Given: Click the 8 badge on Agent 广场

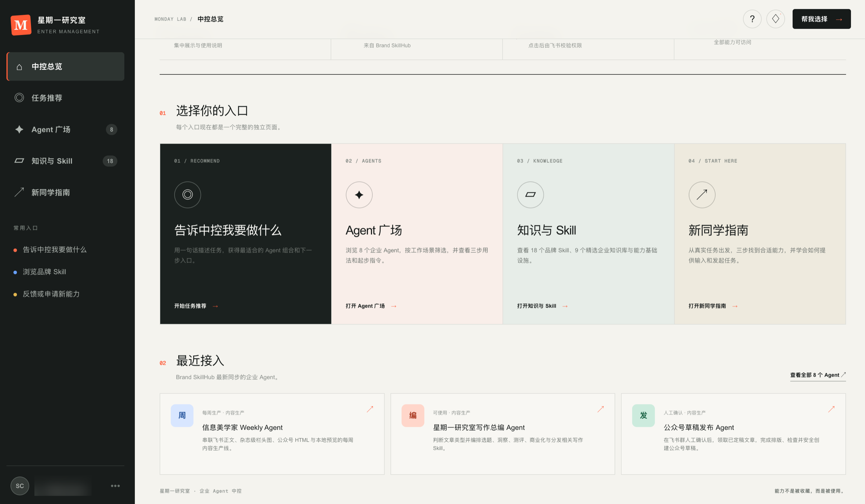Looking at the screenshot, I should point(112,130).
